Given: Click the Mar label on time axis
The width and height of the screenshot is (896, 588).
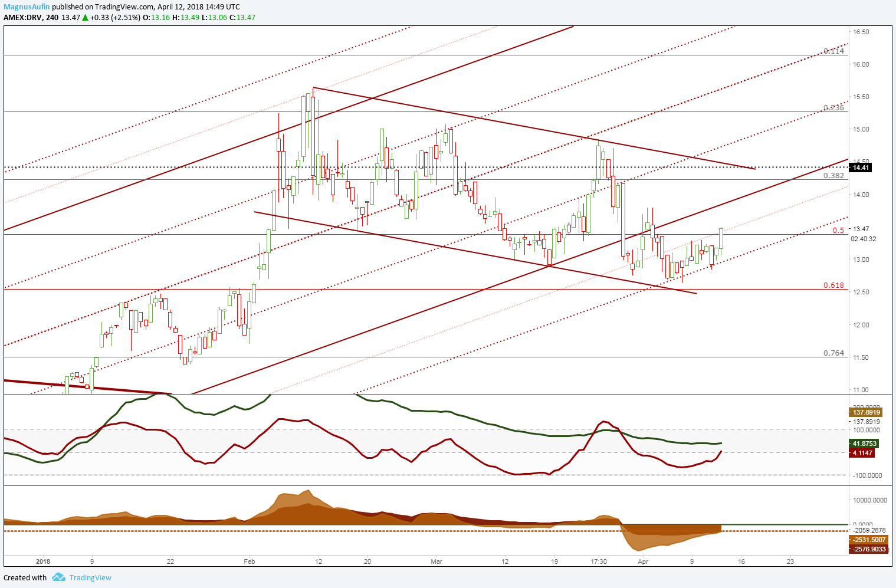Looking at the screenshot, I should [x=436, y=561].
